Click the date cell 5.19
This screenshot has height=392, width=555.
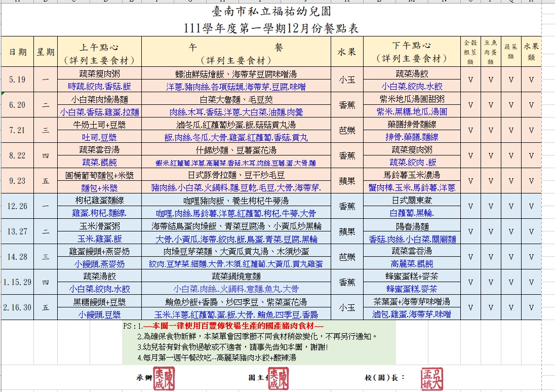point(18,80)
